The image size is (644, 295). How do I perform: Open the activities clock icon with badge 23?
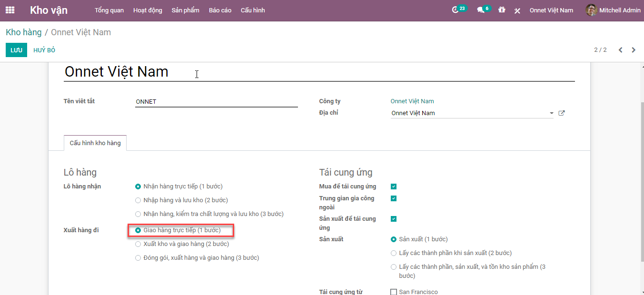pyautogui.click(x=456, y=10)
